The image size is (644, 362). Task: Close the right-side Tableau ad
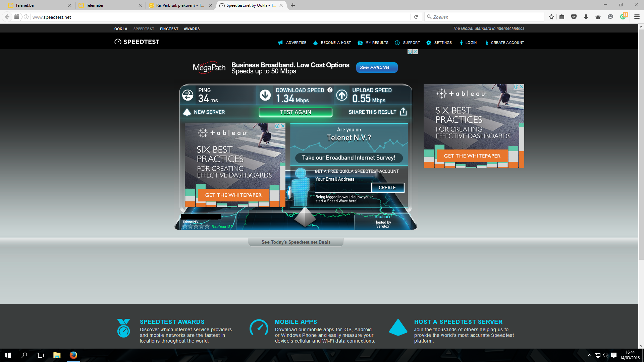[x=522, y=86]
